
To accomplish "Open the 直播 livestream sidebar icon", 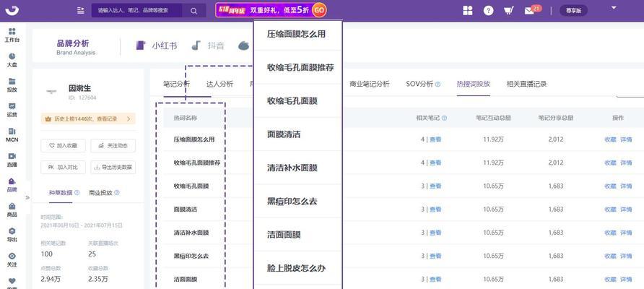I will click(12, 160).
